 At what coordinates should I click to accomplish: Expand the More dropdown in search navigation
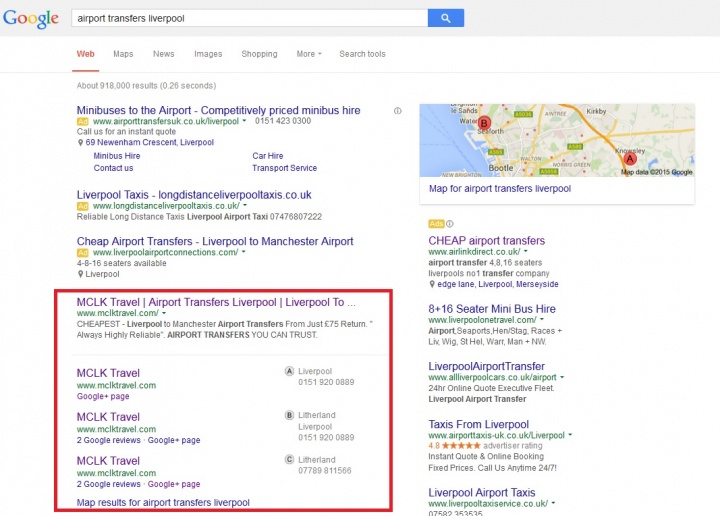coord(309,54)
